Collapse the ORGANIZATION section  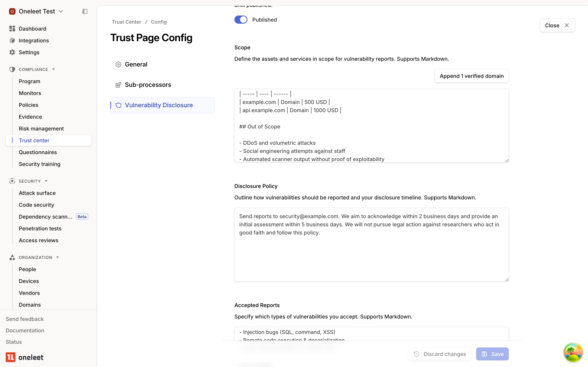[58, 257]
